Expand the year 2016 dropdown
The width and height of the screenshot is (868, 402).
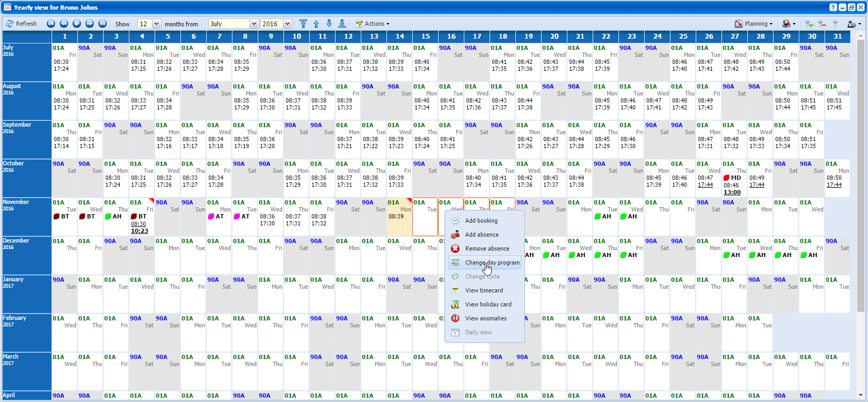[288, 24]
